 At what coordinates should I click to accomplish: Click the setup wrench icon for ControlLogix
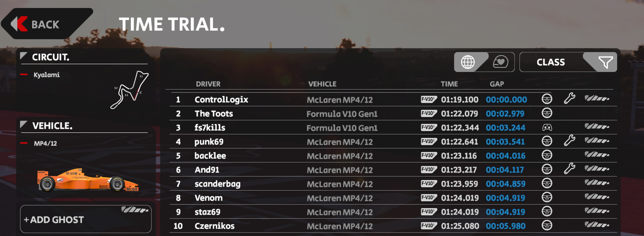tap(569, 98)
